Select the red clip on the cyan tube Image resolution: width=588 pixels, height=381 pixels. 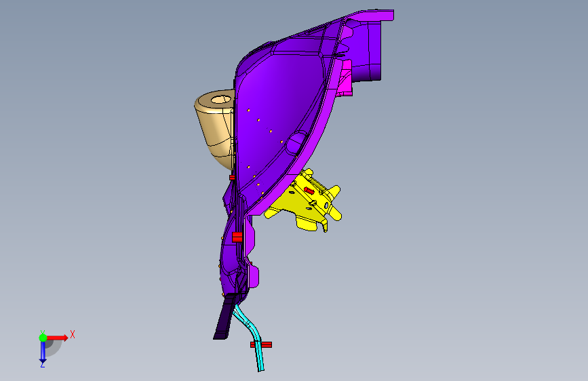pos(261,344)
